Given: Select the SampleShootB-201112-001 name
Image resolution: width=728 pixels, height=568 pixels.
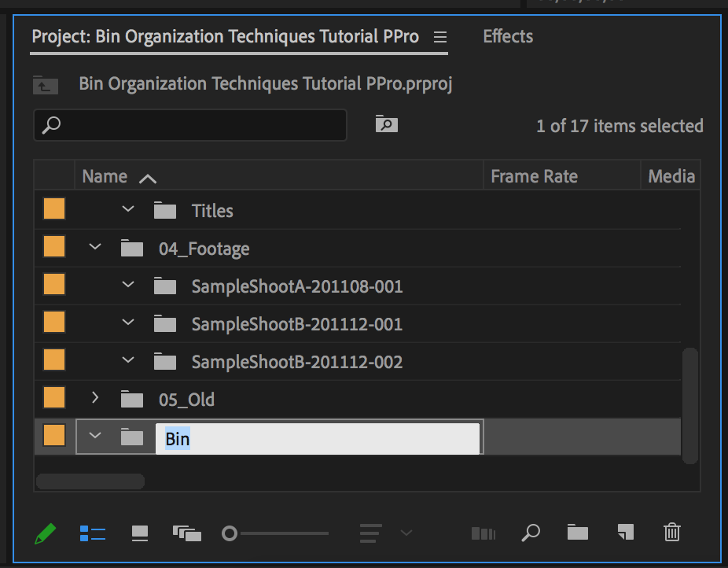Looking at the screenshot, I should 297,324.
